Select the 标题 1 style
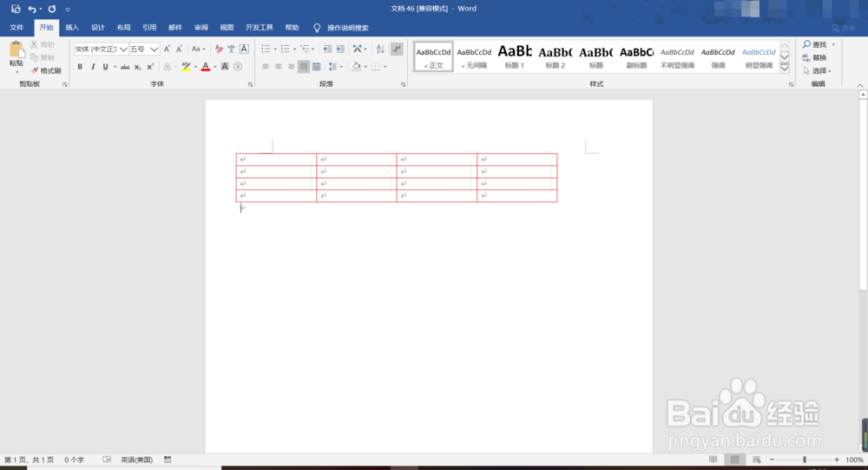 coord(514,56)
